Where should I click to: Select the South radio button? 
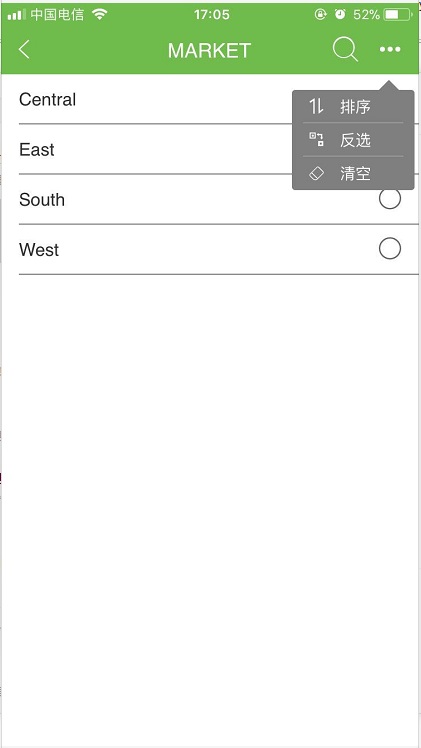390,198
